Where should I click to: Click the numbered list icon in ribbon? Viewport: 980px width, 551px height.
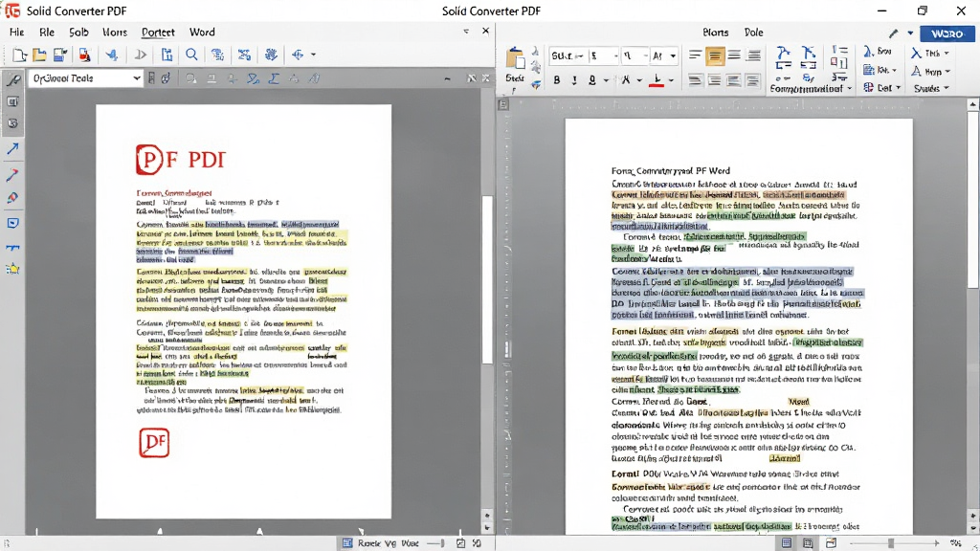pos(839,50)
